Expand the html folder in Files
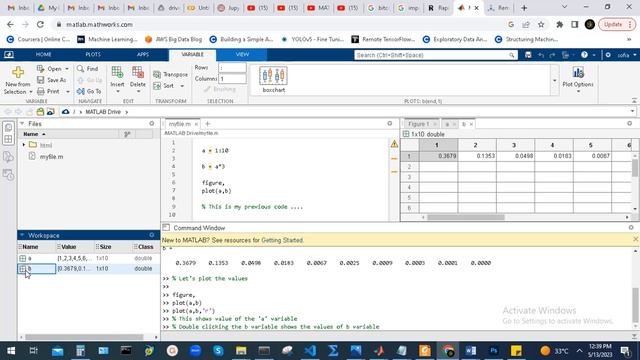This screenshot has height=360, width=640. [24, 145]
